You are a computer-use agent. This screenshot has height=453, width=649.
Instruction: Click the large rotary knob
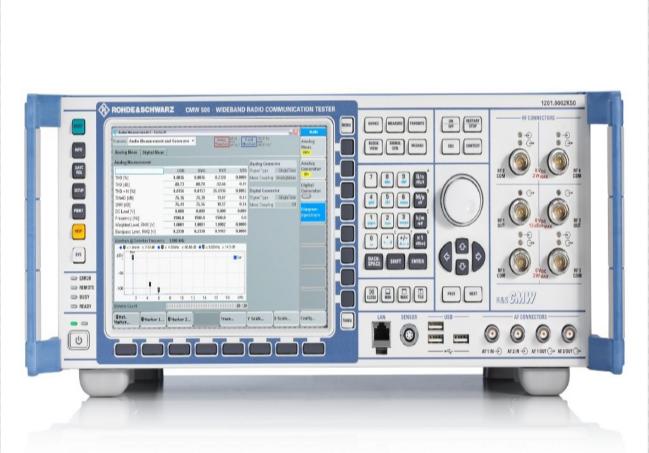tap(461, 193)
